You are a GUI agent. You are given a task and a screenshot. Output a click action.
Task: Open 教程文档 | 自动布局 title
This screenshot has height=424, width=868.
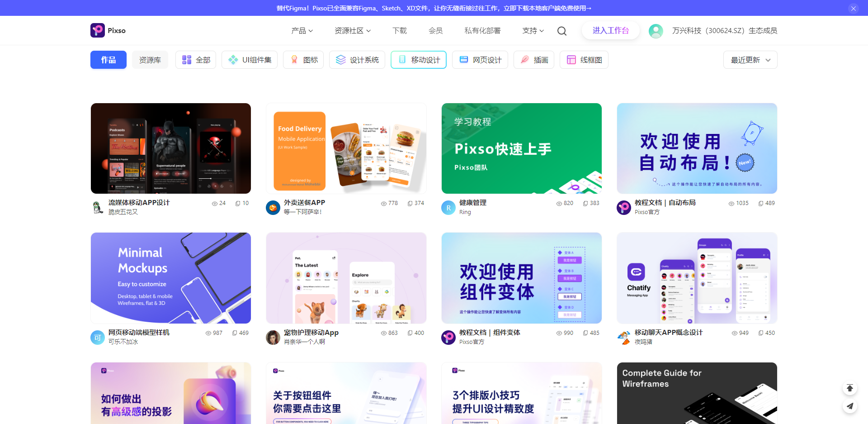pyautogui.click(x=665, y=203)
